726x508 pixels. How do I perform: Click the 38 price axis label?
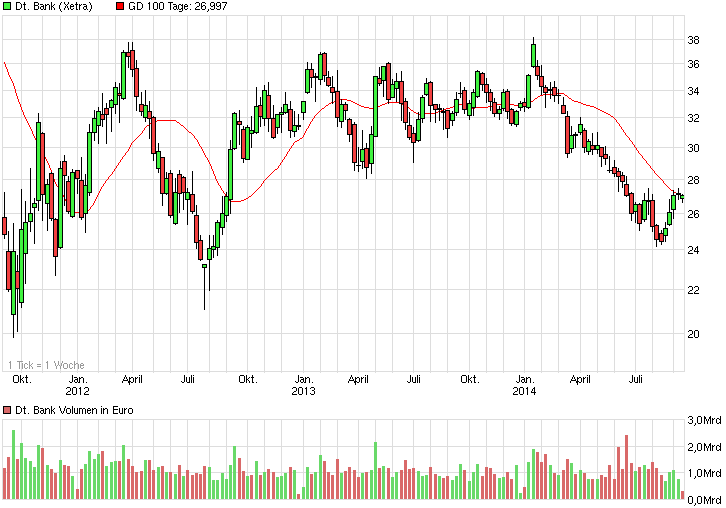click(693, 40)
